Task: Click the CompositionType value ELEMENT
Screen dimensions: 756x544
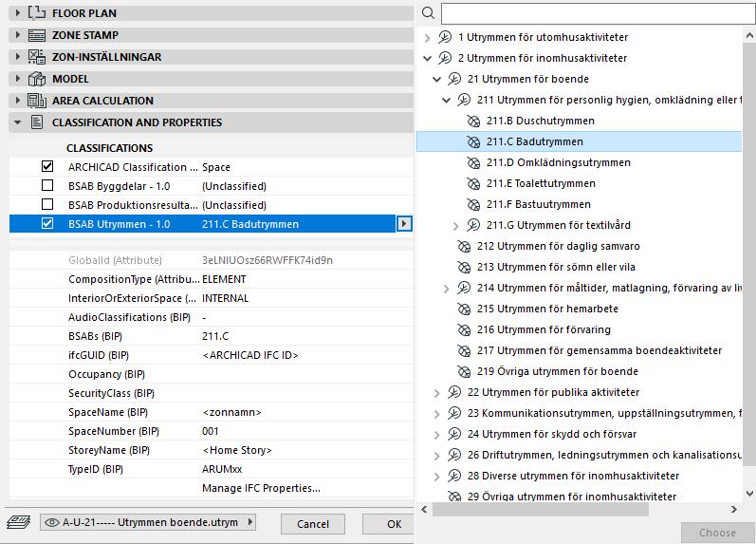Action: 224,279
